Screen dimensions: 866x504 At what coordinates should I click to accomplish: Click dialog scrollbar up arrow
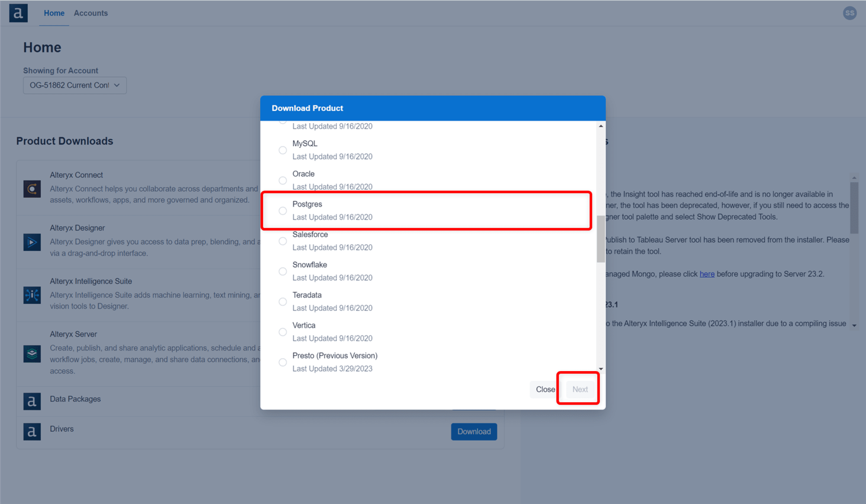(x=601, y=126)
